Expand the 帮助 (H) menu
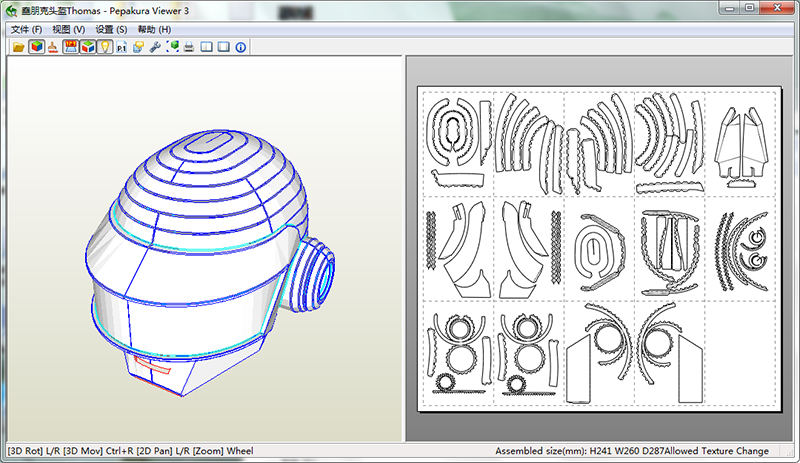Viewport: 800px width, 463px height. click(154, 29)
